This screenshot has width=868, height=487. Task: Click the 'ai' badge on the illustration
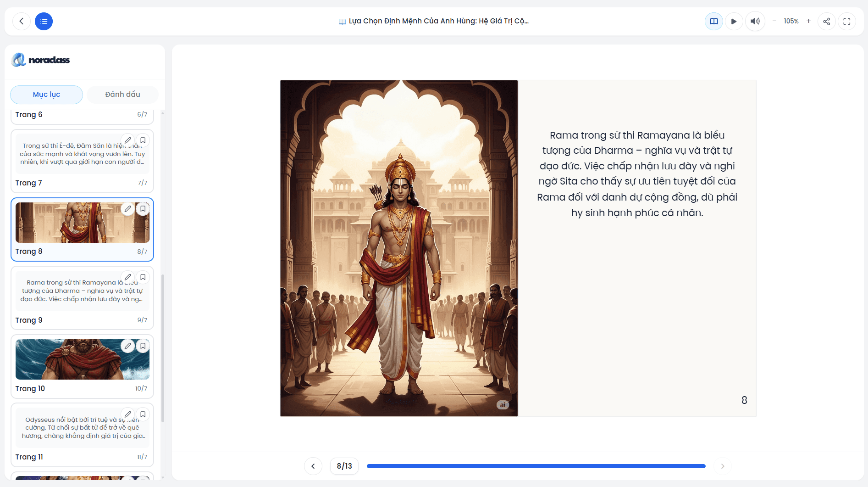503,405
